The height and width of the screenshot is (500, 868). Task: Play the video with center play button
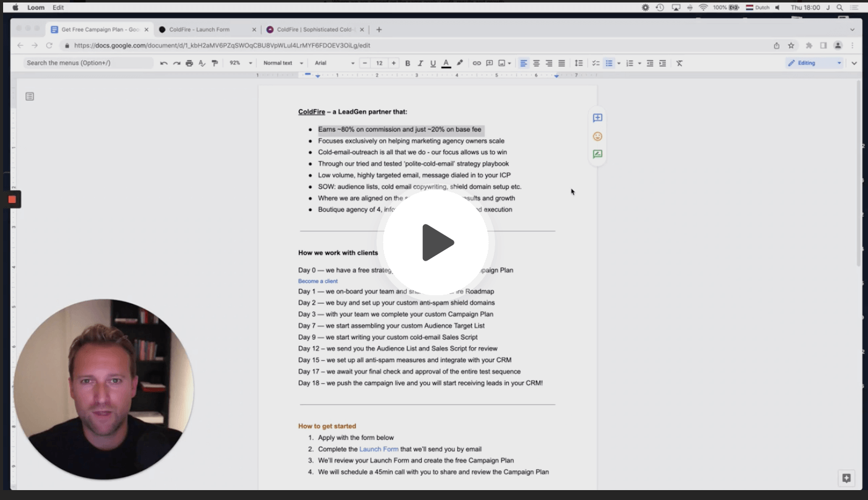[436, 243]
